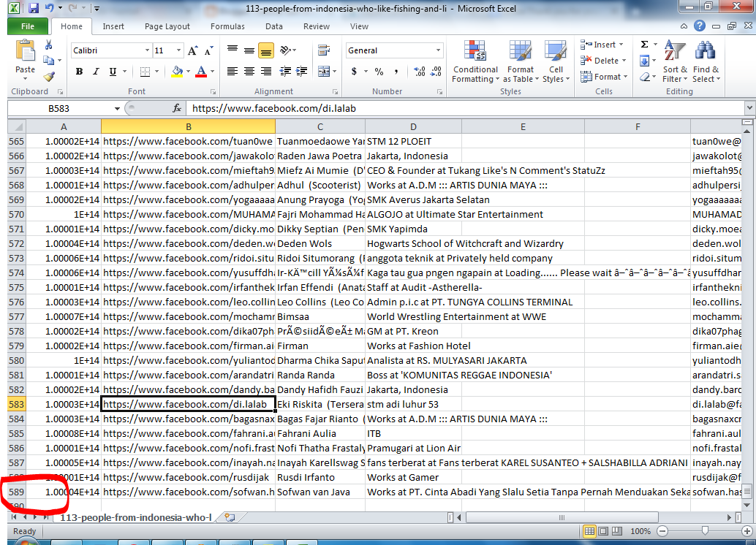
Task: Click Merge & Center icon
Action: (x=323, y=72)
